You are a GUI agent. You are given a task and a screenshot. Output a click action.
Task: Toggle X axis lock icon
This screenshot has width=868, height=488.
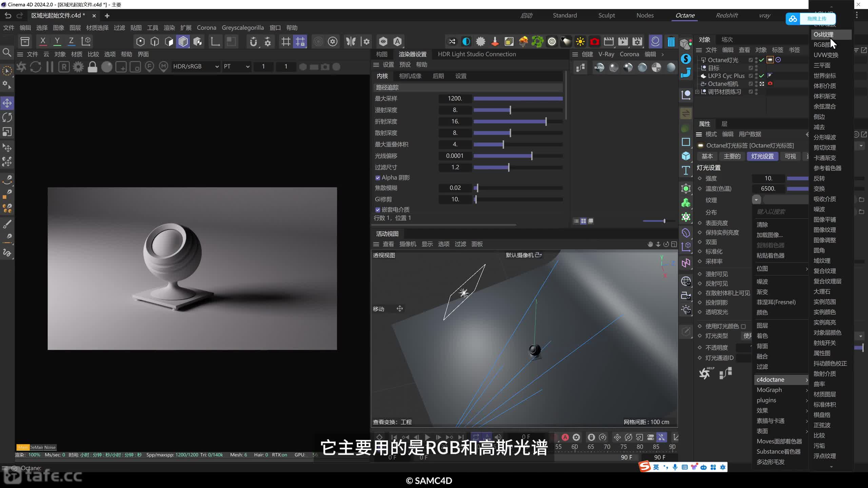[x=43, y=41]
